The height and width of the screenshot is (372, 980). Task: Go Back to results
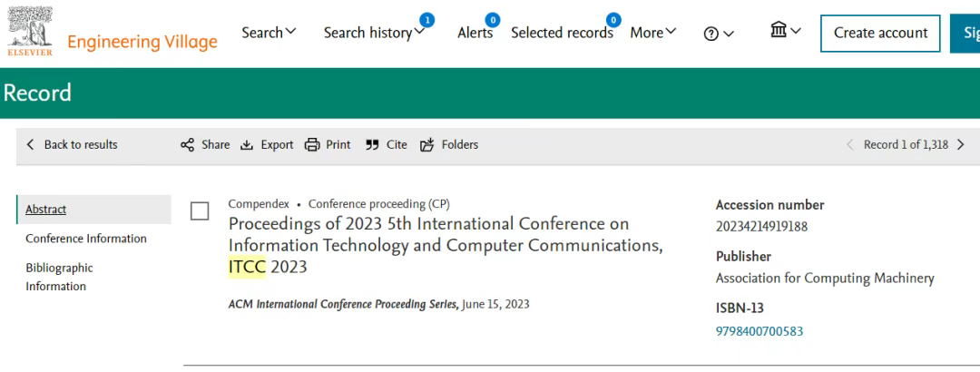[72, 145]
